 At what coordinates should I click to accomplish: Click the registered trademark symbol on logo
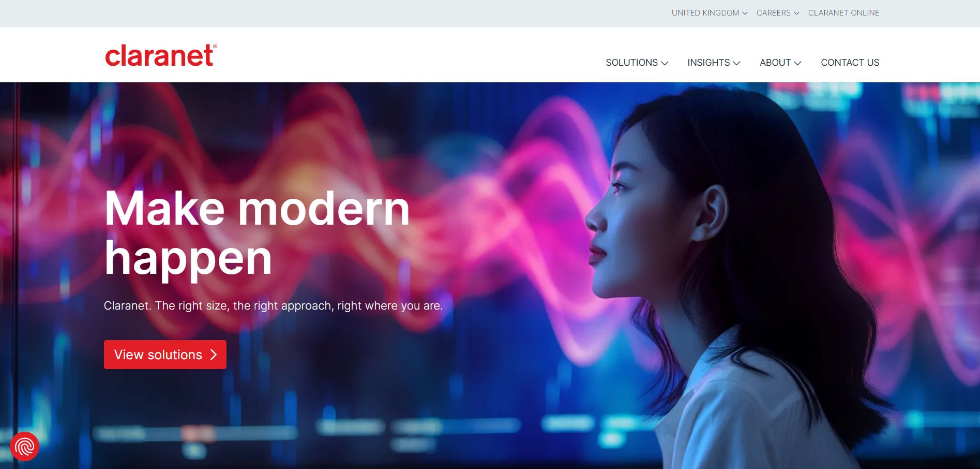pyautogui.click(x=215, y=46)
